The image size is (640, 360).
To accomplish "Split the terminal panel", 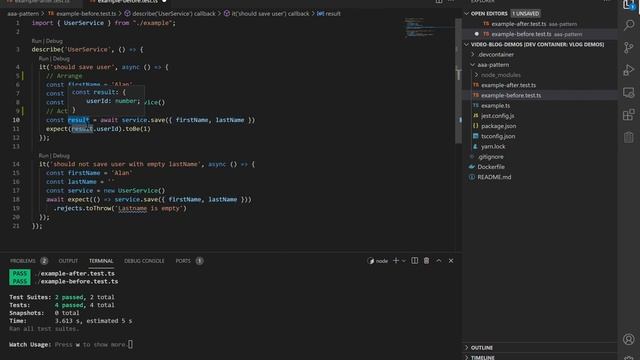I will (x=414, y=261).
